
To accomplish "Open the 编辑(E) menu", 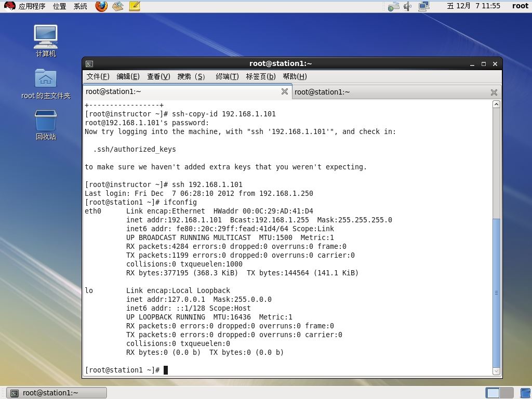I will pyautogui.click(x=128, y=76).
